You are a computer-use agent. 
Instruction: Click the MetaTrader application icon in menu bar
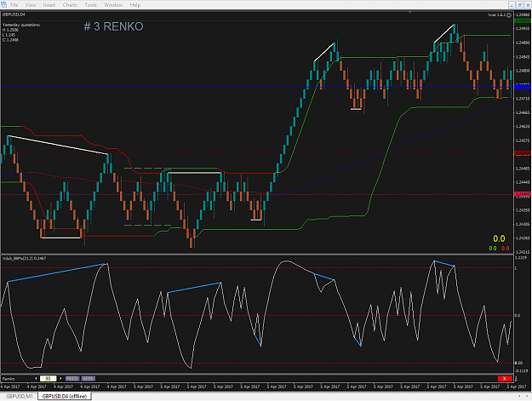pyautogui.click(x=3, y=5)
